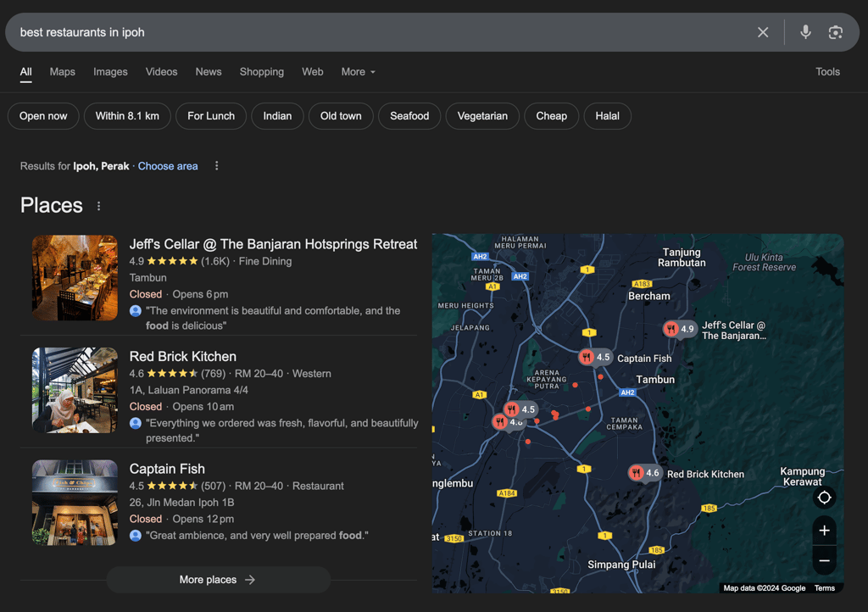The image size is (868, 612).
Task: Switch to the Images tab
Action: [x=110, y=72]
